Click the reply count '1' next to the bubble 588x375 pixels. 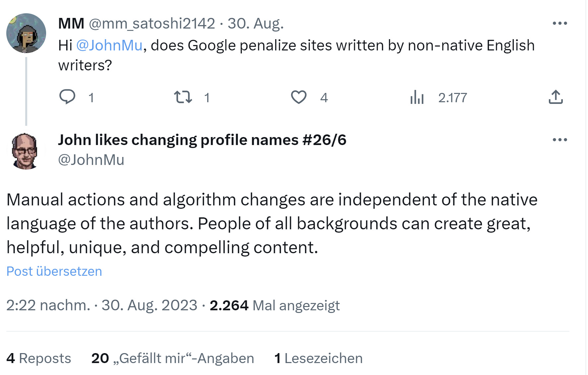pos(91,97)
